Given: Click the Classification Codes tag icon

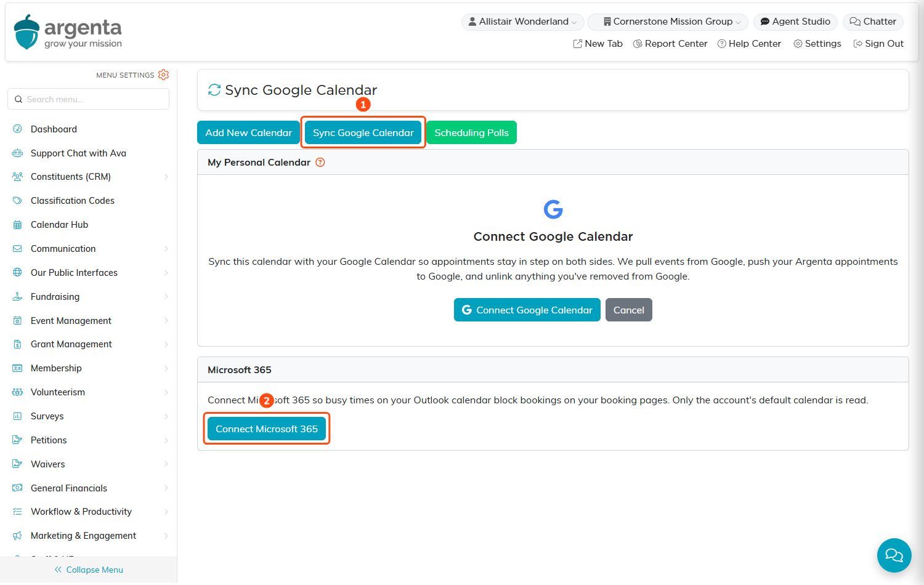Looking at the screenshot, I should pos(17,201).
